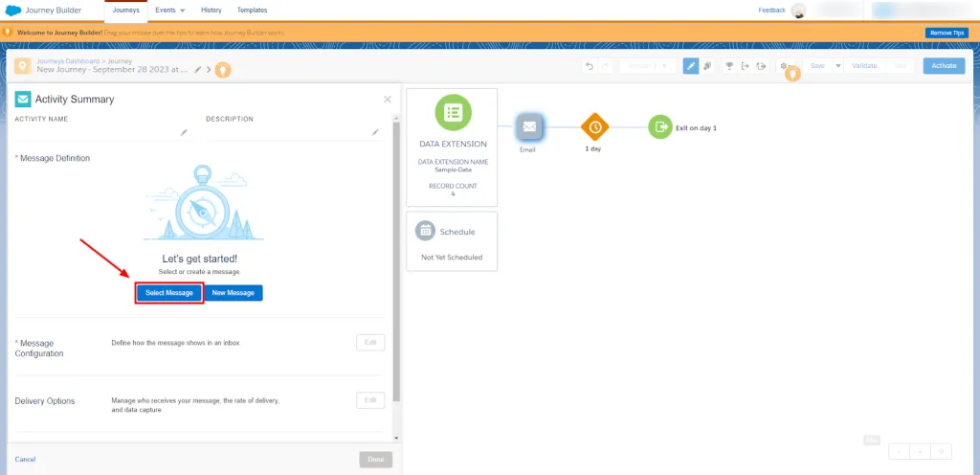Select the 1 day wait activity
The height and width of the screenshot is (475, 980).
point(594,126)
